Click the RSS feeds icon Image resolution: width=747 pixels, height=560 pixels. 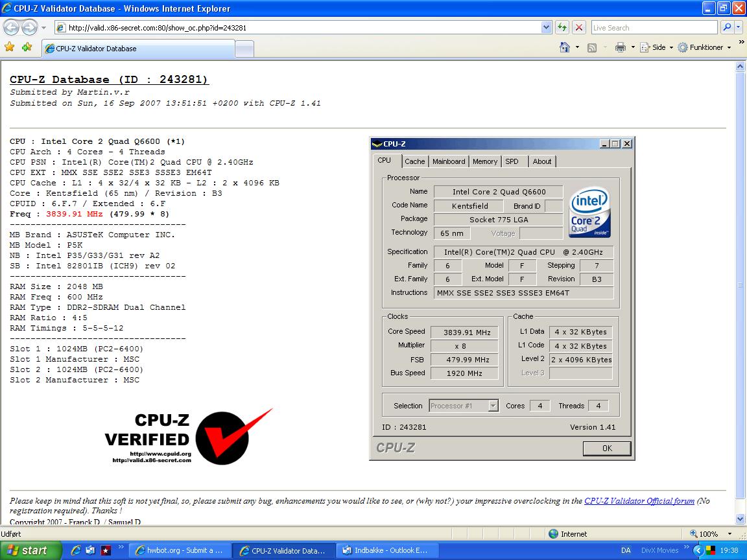click(592, 47)
